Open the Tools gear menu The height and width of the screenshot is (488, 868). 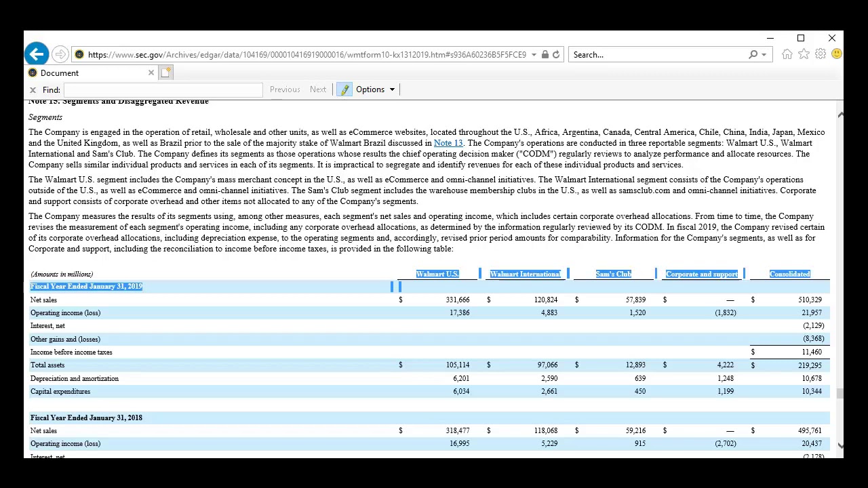click(821, 54)
